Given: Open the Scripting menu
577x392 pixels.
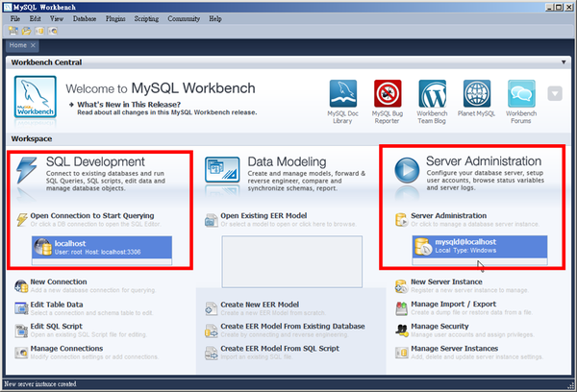Looking at the screenshot, I should (146, 18).
